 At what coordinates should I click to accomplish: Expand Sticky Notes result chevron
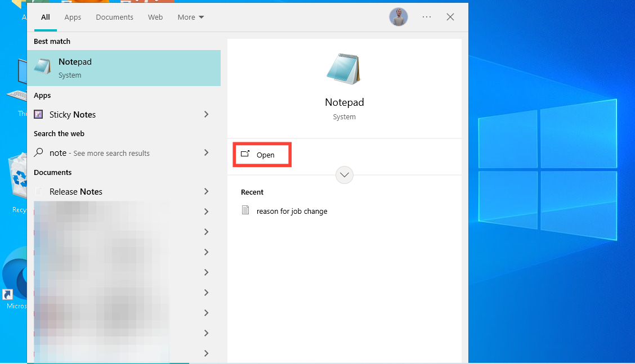click(207, 115)
